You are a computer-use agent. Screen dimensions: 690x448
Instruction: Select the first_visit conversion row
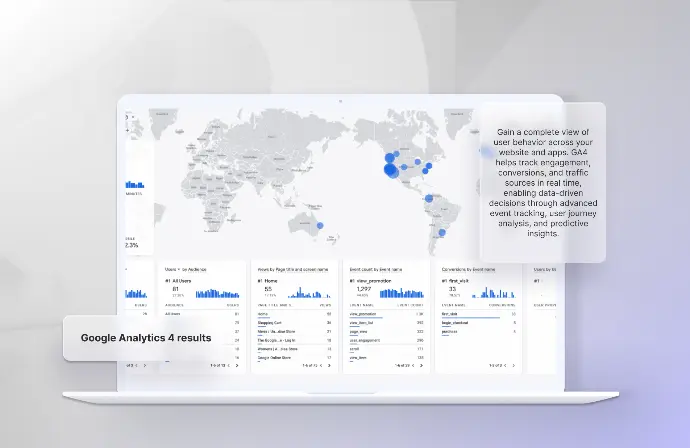pos(479,314)
